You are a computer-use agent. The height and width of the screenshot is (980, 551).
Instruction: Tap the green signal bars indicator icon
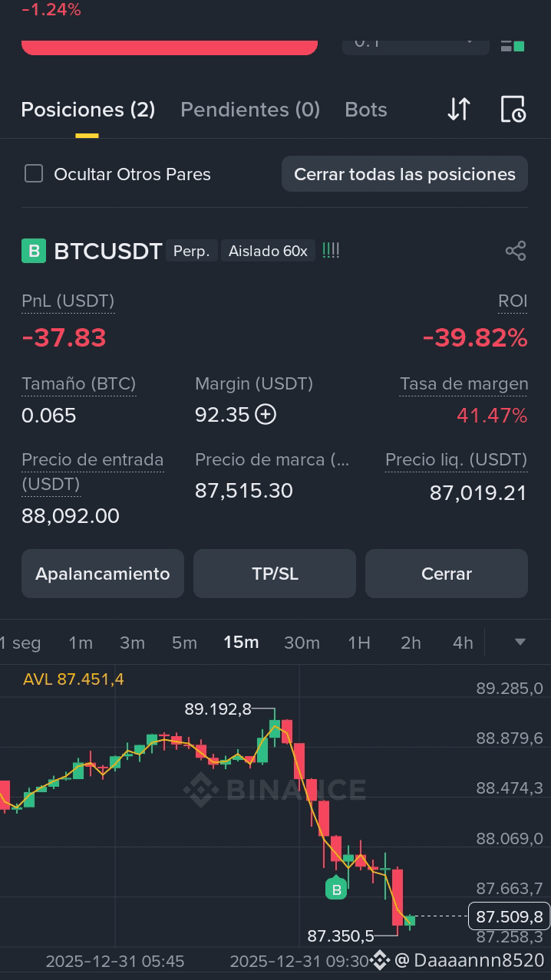[x=331, y=250]
